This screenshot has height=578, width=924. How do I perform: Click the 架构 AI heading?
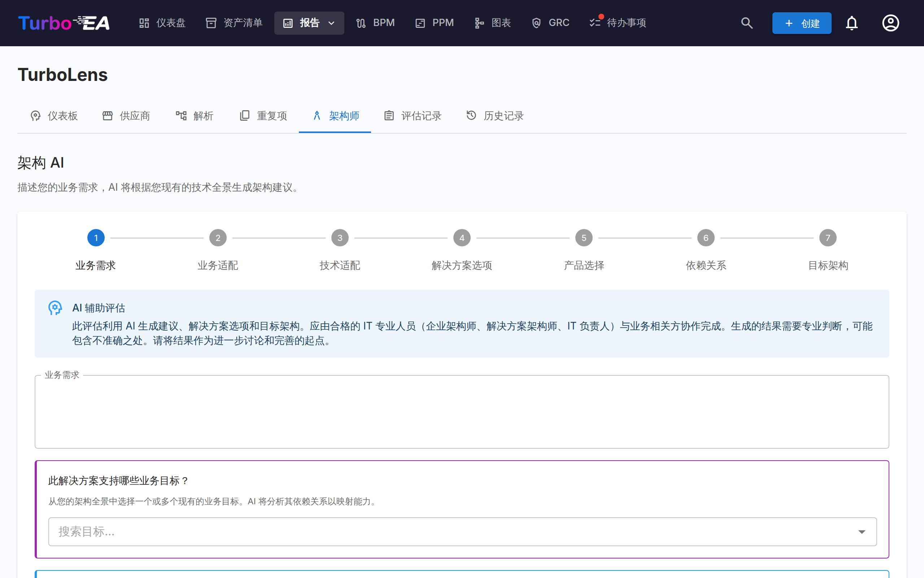(40, 163)
